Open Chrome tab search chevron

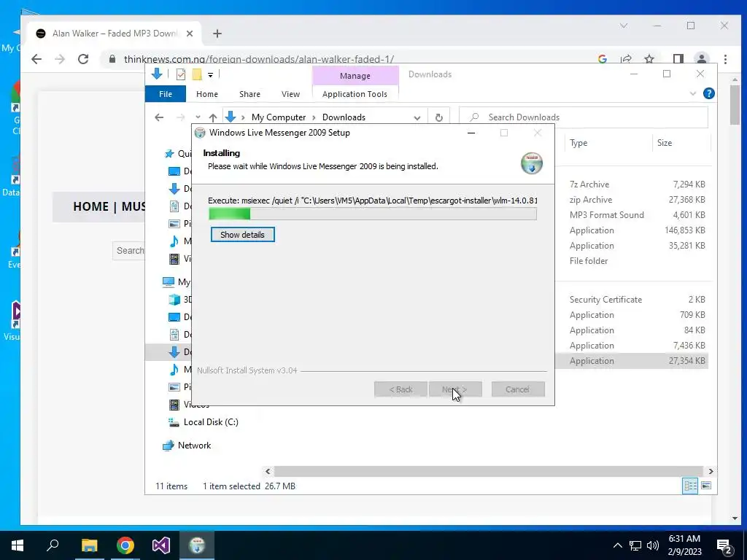click(624, 26)
